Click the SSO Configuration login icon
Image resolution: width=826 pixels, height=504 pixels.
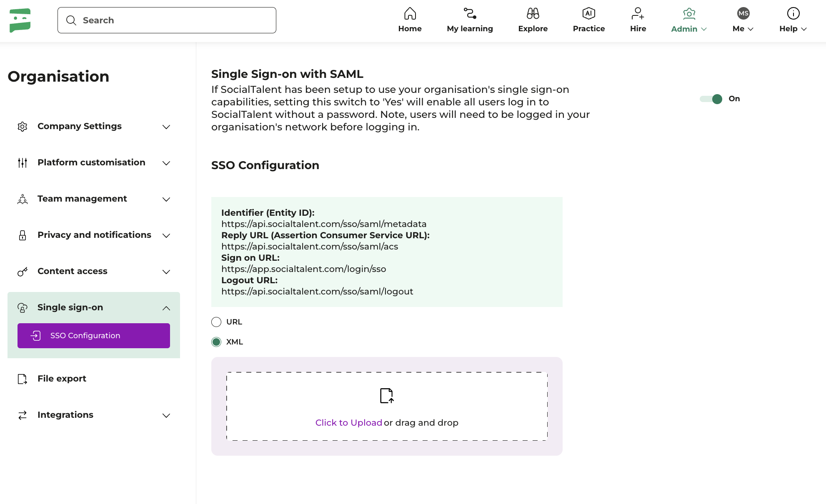36,336
